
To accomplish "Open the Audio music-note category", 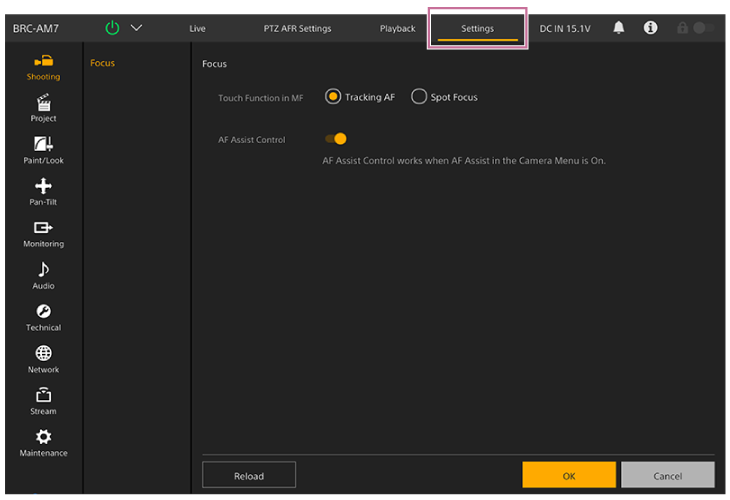I will point(43,276).
